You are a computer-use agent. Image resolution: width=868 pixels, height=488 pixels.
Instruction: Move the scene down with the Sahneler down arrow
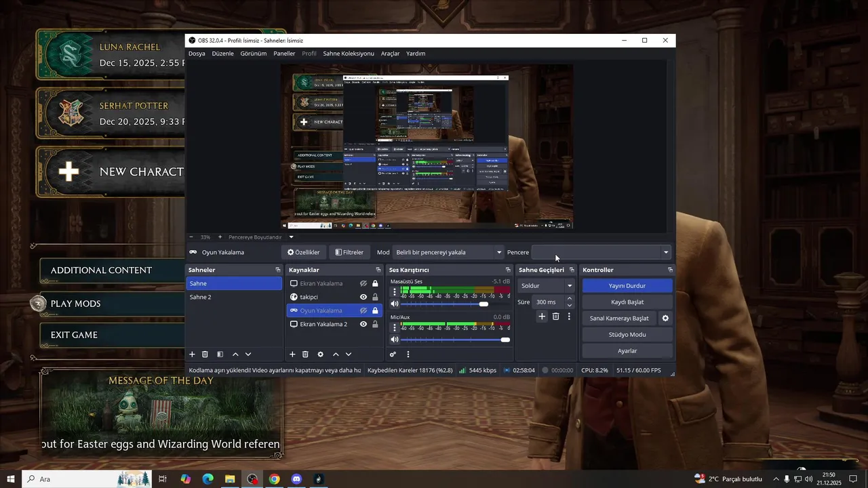click(x=248, y=354)
